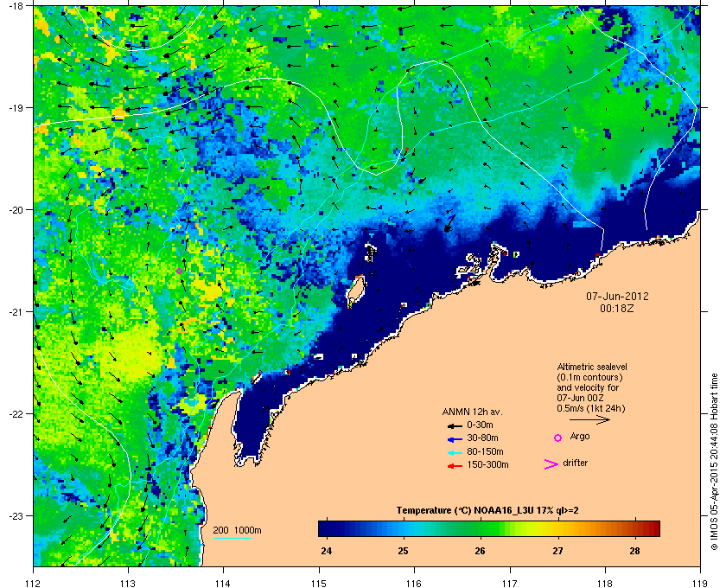Click the cyan 200 1000m depth line sample

click(x=232, y=538)
